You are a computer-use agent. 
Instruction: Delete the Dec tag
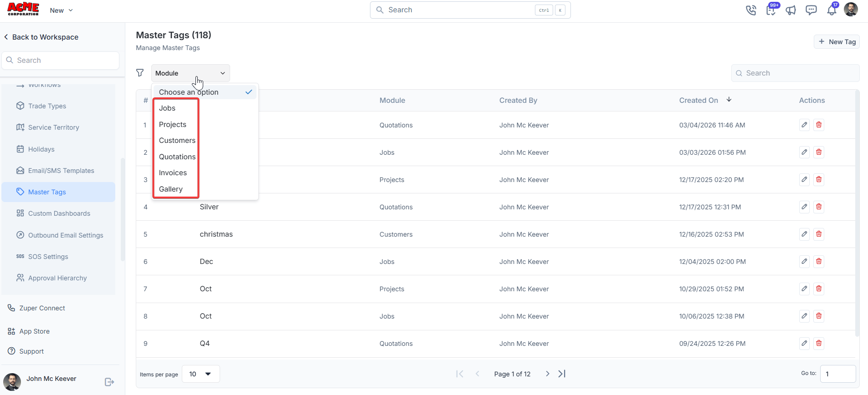pos(819,261)
